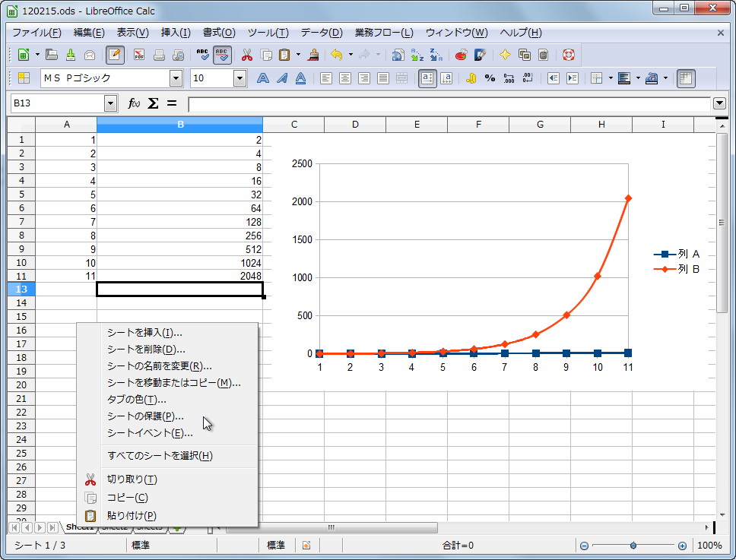Screen dimensions: 736x560
Task: Toggle underline formatting
Action: click(x=300, y=78)
